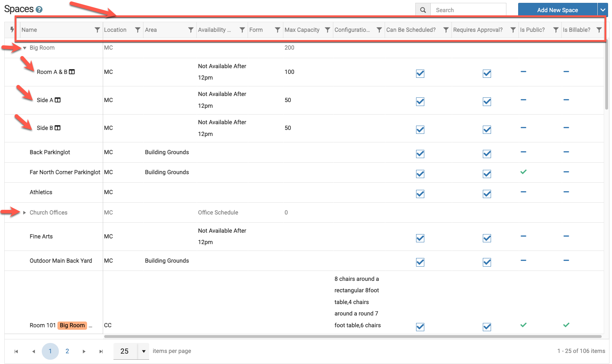Click the Big Room tag on Room 101
Screen dimensions: 612x364
coord(72,325)
